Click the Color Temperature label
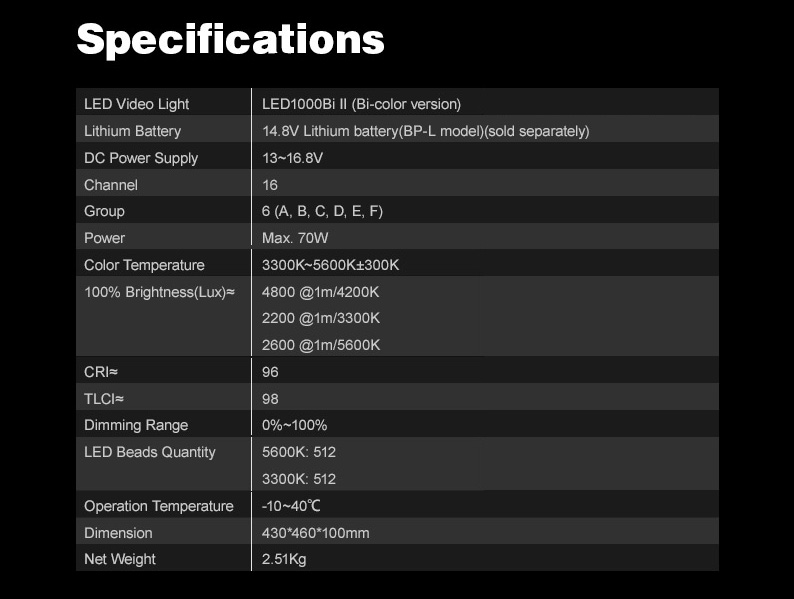This screenshot has height=599, width=794. (x=144, y=265)
